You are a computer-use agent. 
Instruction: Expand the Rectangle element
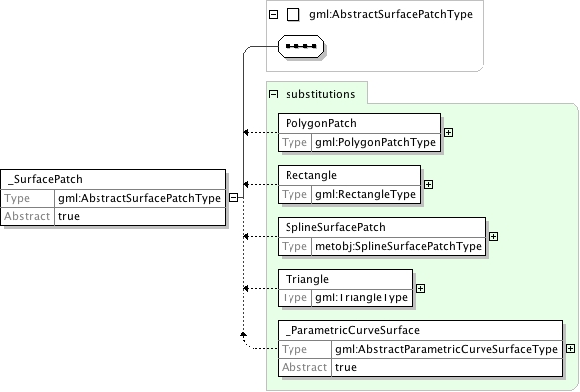point(428,184)
